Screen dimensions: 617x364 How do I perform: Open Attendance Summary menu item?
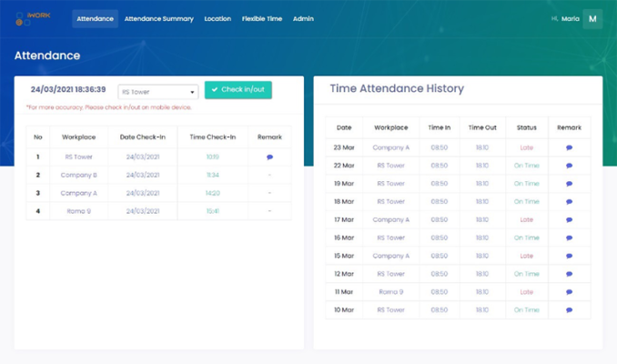pos(159,18)
